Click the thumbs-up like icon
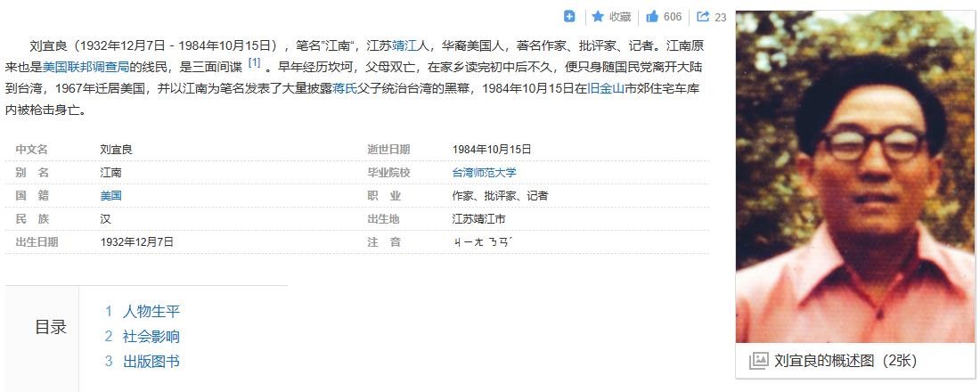Image resolution: width=980 pixels, height=392 pixels. (x=652, y=16)
